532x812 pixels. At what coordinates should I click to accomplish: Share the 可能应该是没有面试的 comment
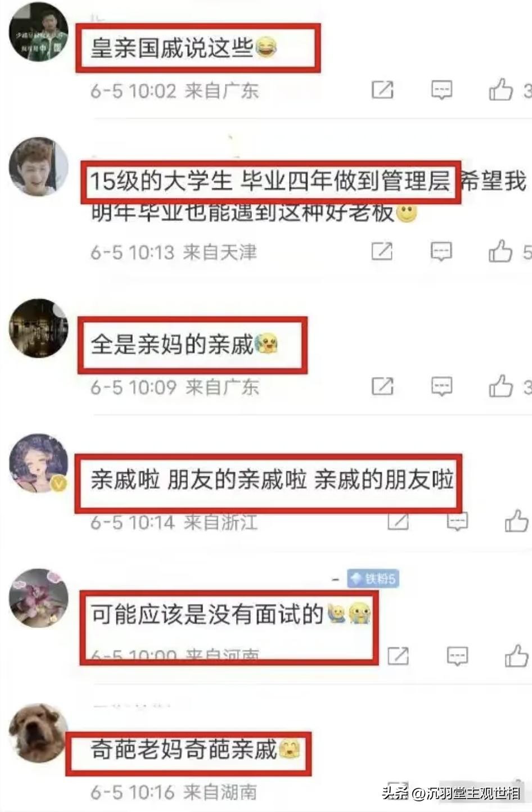398,656
